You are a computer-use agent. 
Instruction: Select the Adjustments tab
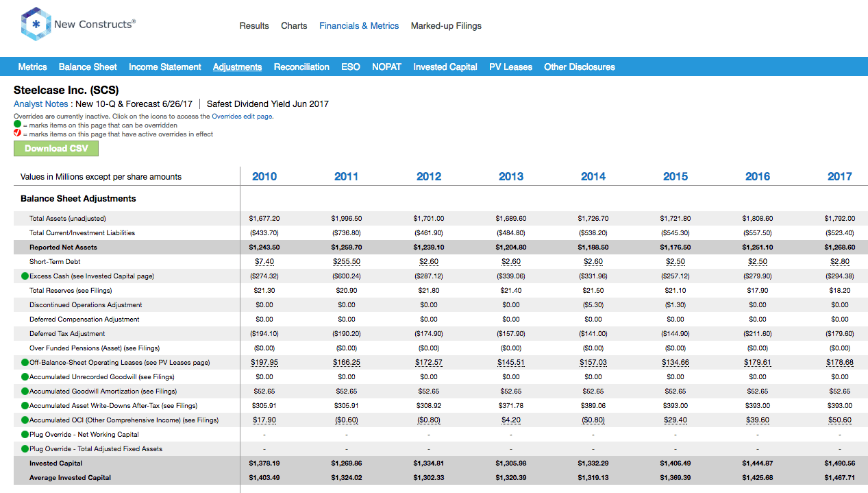(237, 67)
